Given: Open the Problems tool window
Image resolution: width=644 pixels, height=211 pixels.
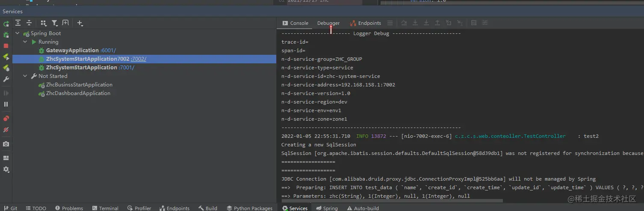Looking at the screenshot, I should [x=68, y=208].
